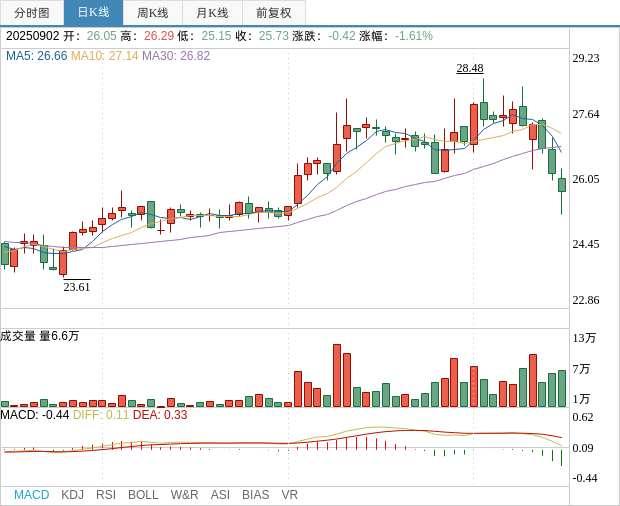
Task: Click the MA10: 27.14 legend
Action: (104, 56)
